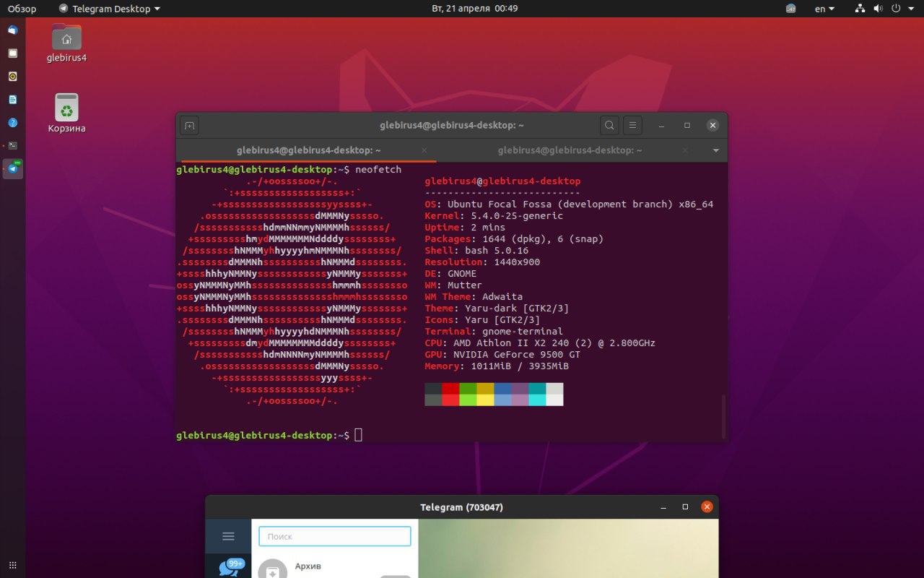Screen dimensions: 924x578
Task: Open the Корзина trash icon
Action: pyautogui.click(x=66, y=113)
